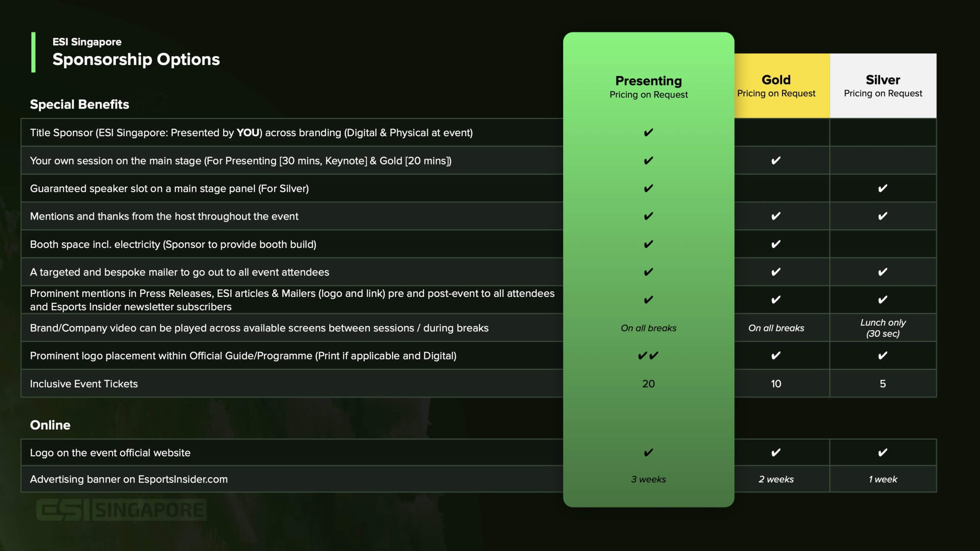Click the Silver checkmark for guaranteed speaker slot
This screenshot has width=980, height=551.
(x=882, y=188)
